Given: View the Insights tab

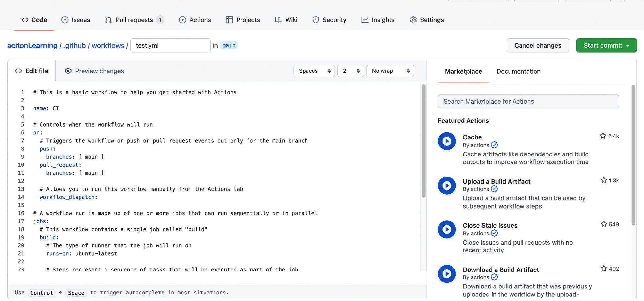Looking at the screenshot, I should click(378, 20).
